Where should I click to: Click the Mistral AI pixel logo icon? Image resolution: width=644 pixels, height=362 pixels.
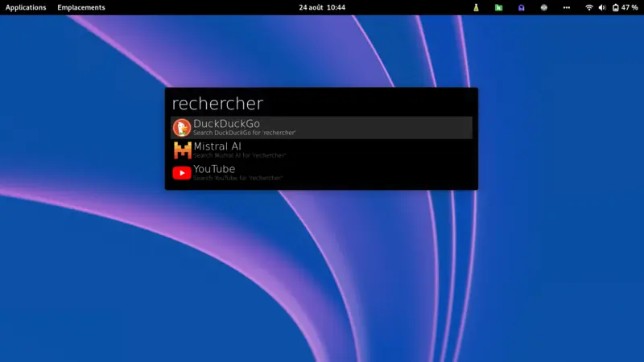pos(182,150)
